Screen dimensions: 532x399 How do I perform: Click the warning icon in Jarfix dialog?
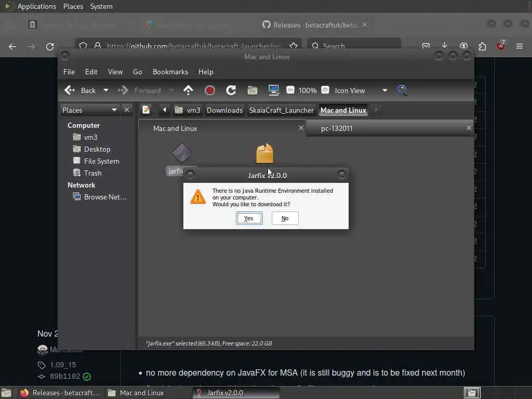pos(198,197)
